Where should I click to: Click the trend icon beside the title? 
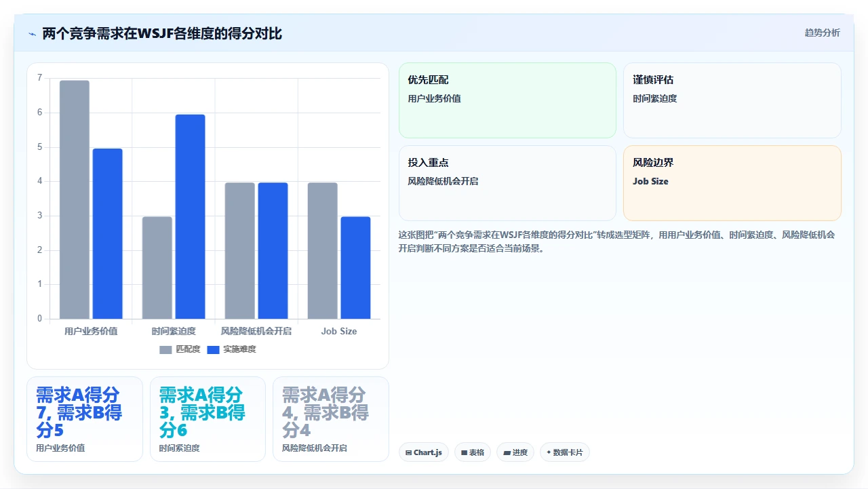click(32, 34)
